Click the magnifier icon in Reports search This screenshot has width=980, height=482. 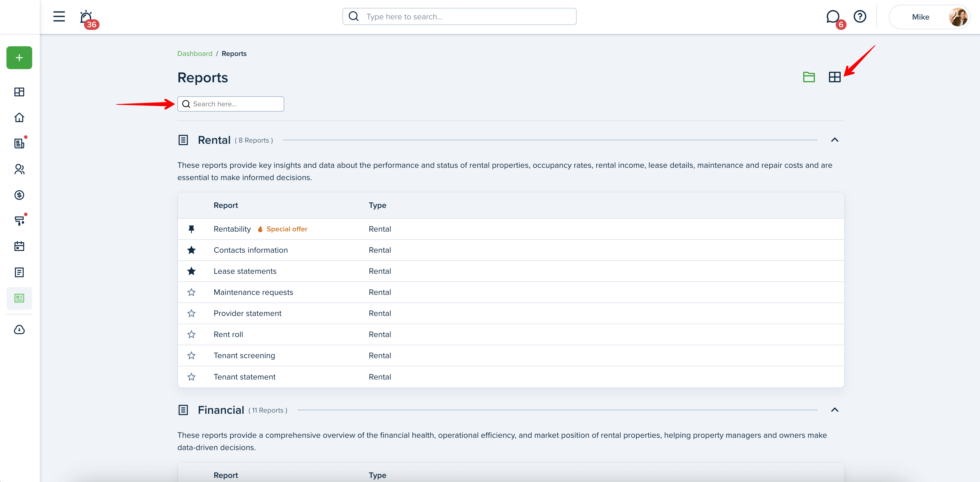tap(186, 104)
